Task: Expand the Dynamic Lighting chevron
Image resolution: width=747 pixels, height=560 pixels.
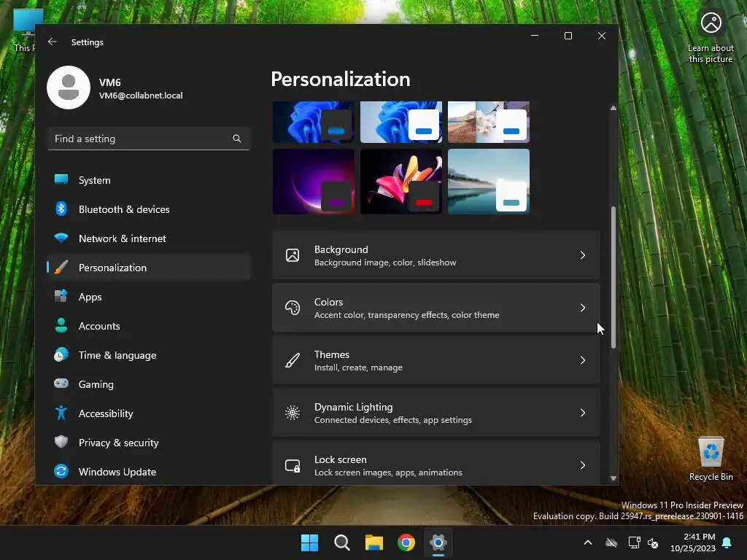Action: pos(583,413)
